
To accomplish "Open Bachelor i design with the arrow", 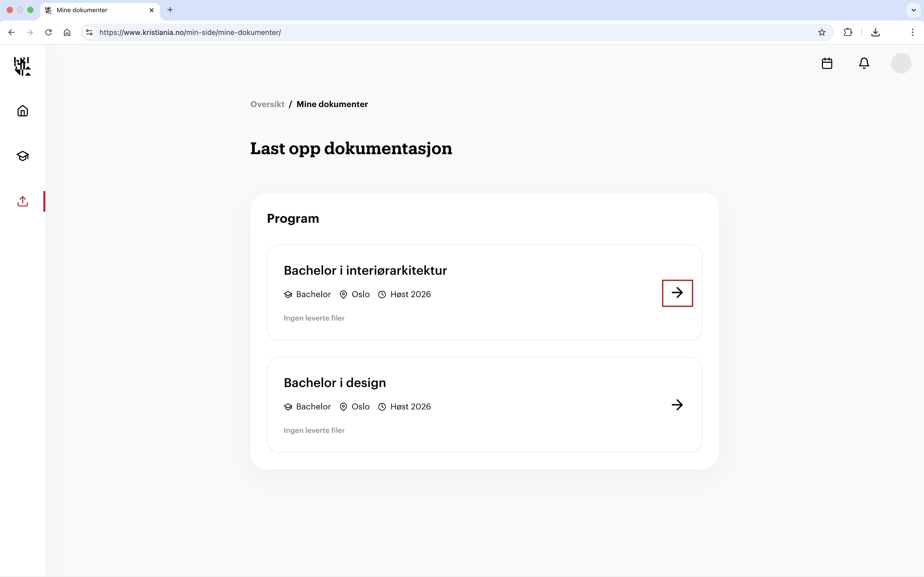I will (x=677, y=405).
